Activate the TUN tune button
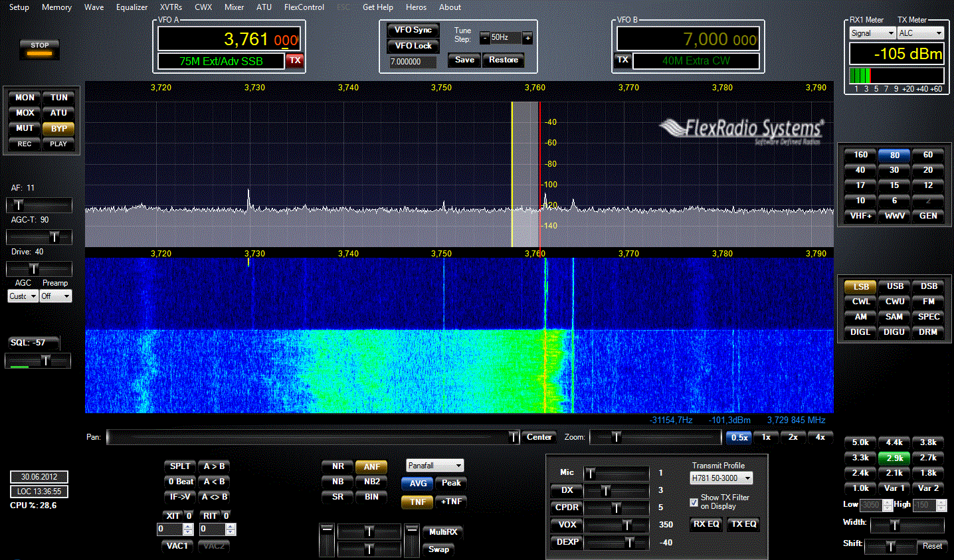954x560 pixels. [58, 97]
